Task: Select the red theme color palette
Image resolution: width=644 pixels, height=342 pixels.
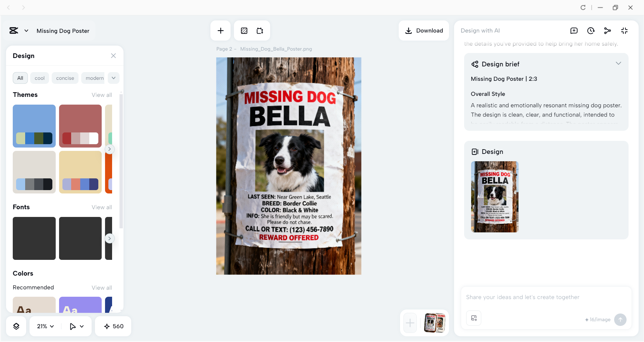Action: (80, 126)
